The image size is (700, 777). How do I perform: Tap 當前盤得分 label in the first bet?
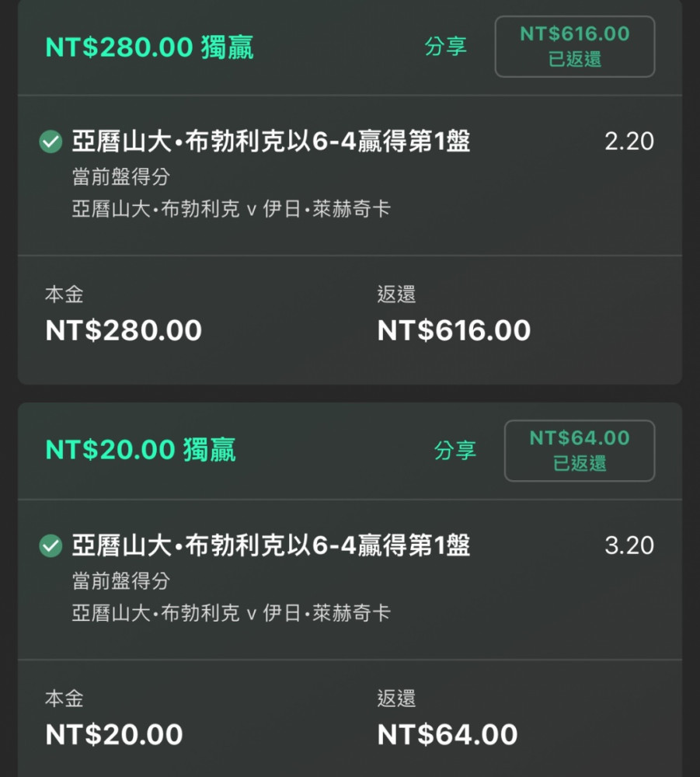[121, 176]
